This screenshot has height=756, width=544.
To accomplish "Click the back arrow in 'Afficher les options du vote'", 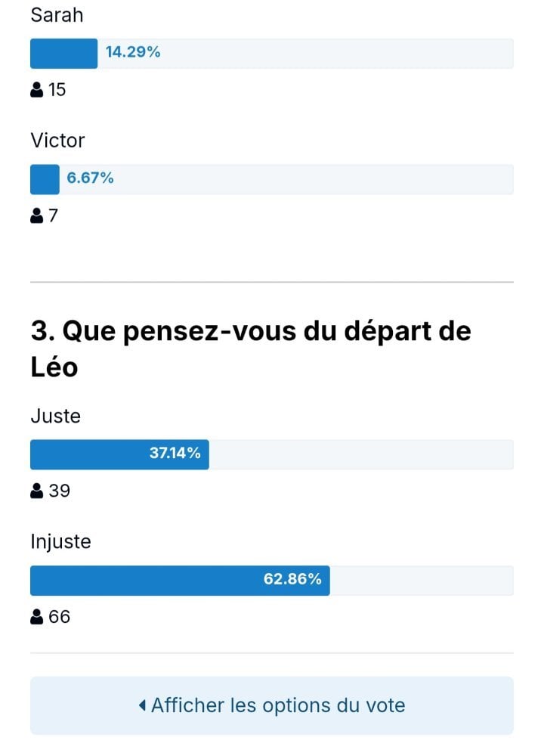I will pyautogui.click(x=142, y=705).
